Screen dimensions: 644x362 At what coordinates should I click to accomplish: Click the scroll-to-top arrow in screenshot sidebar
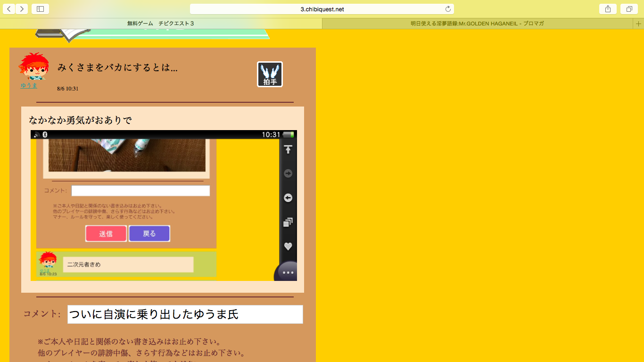[288, 149]
